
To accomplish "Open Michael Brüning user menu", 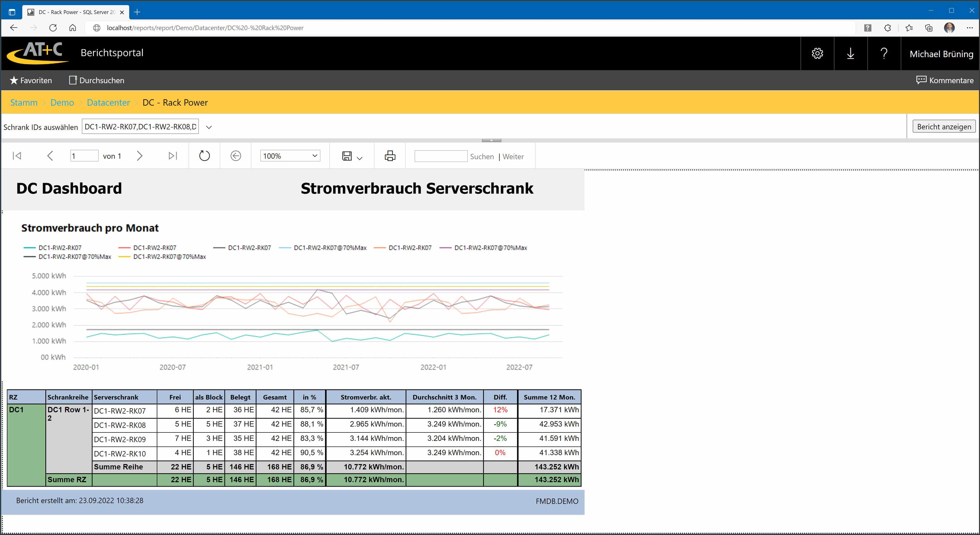I will pyautogui.click(x=941, y=54).
